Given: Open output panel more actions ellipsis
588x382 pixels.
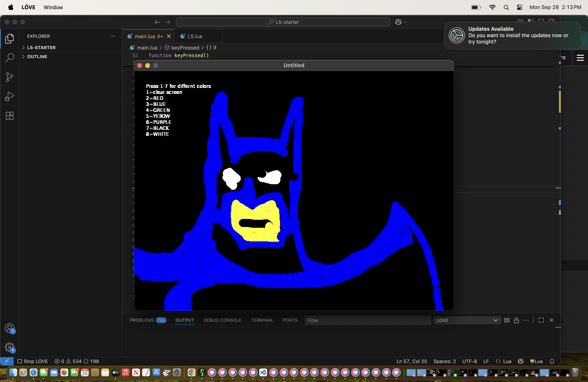Looking at the screenshot, I should pos(526,320).
